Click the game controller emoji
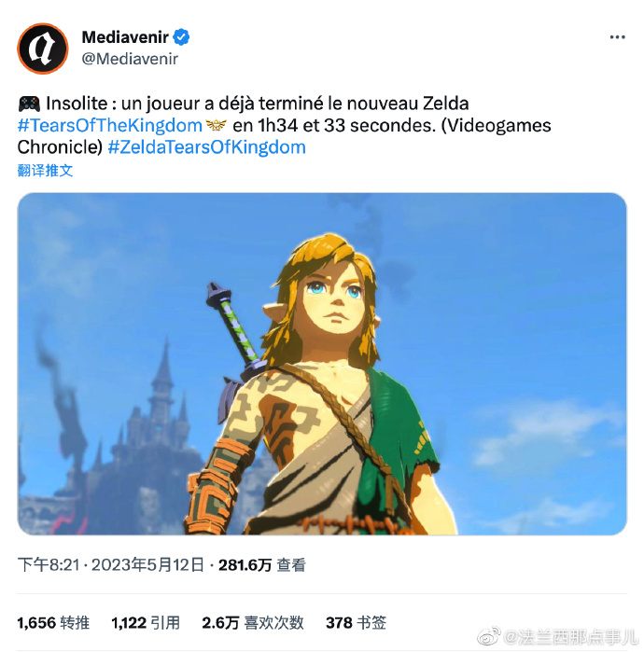Viewport: 644px width, 652px height. tap(29, 104)
